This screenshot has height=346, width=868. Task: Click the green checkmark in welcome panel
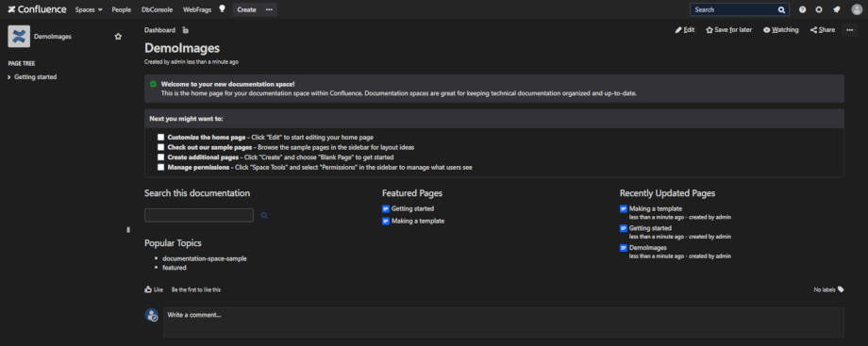tap(153, 84)
